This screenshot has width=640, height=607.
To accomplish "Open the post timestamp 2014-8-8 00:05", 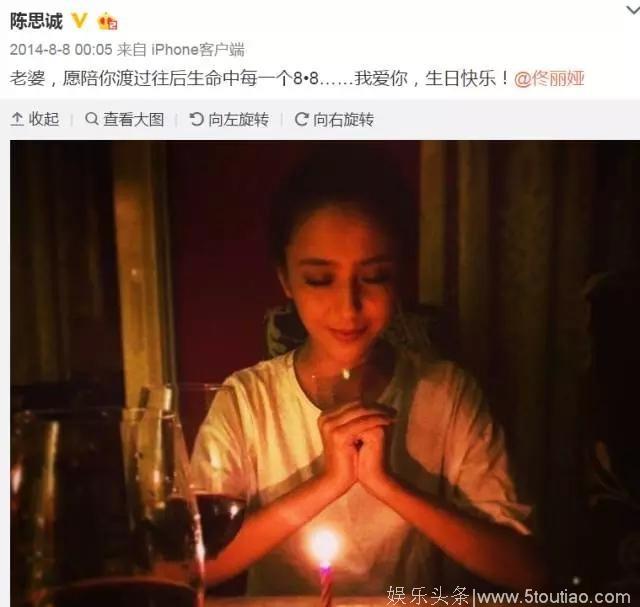I will tap(61, 50).
